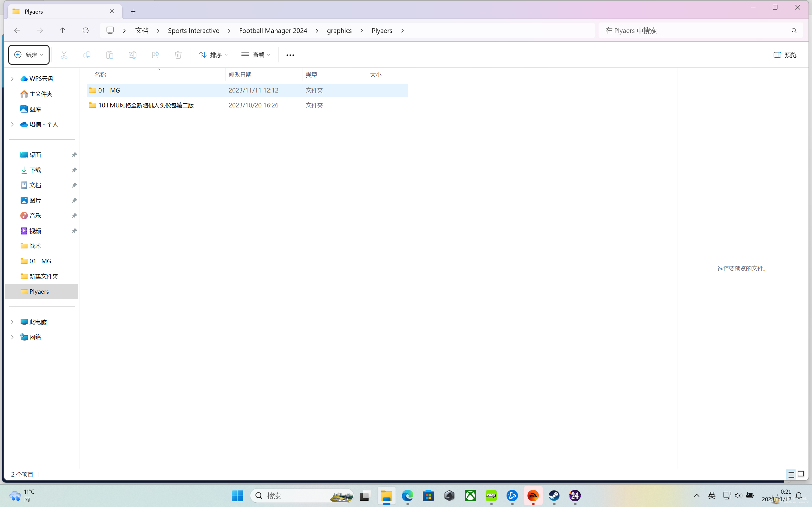Open the three-dots See more menu
The width and height of the screenshot is (812, 507).
coord(290,55)
